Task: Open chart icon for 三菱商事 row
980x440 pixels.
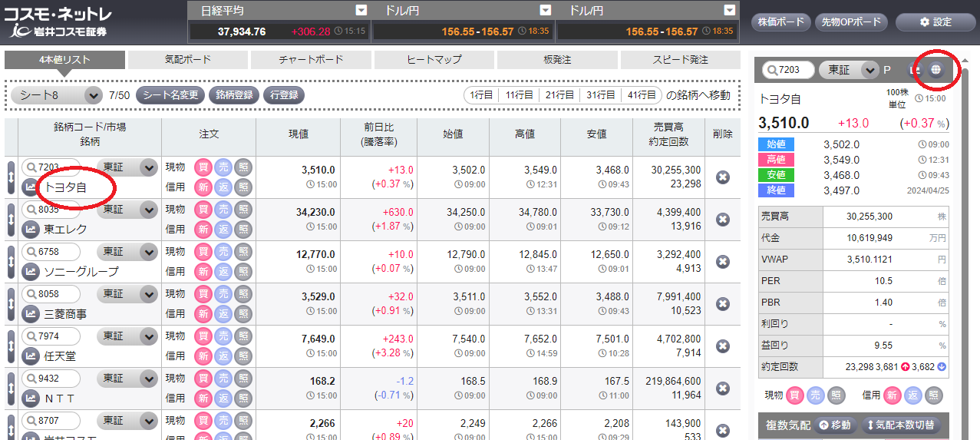Action: tap(31, 313)
